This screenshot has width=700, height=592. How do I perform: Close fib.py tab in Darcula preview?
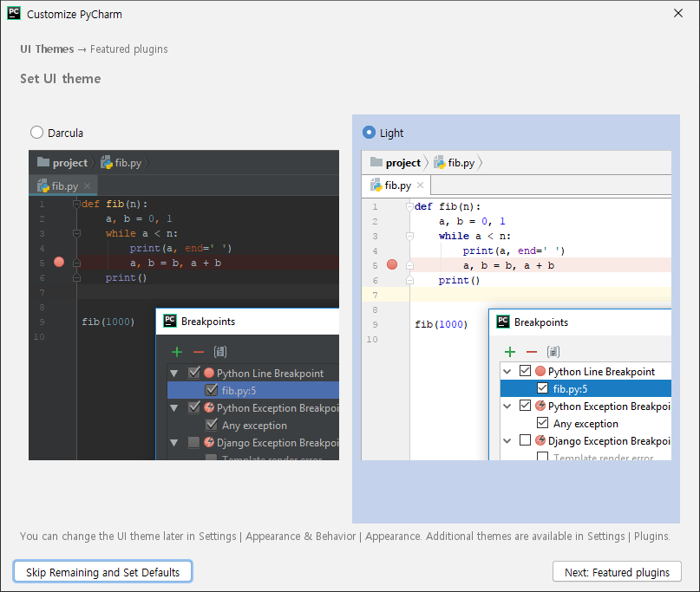pos(88,185)
